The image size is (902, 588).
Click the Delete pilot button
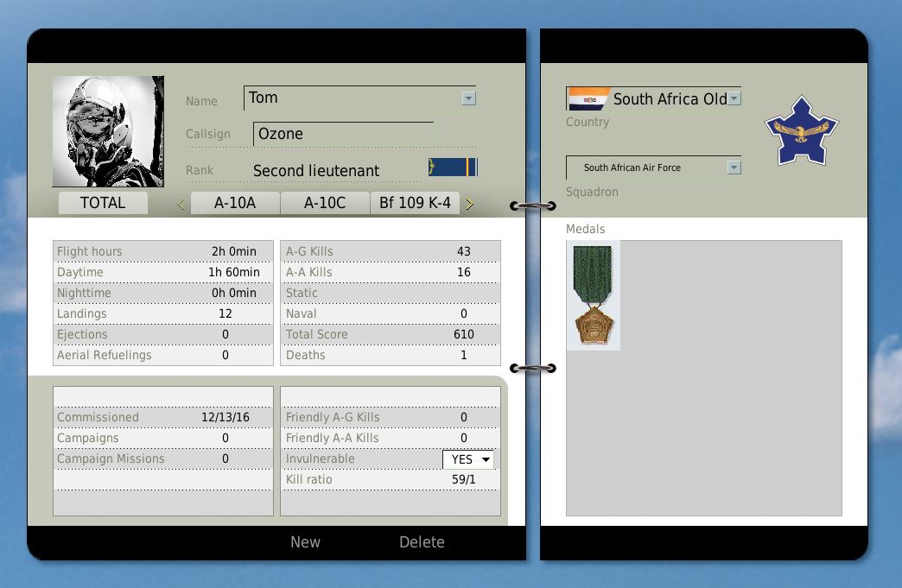422,542
